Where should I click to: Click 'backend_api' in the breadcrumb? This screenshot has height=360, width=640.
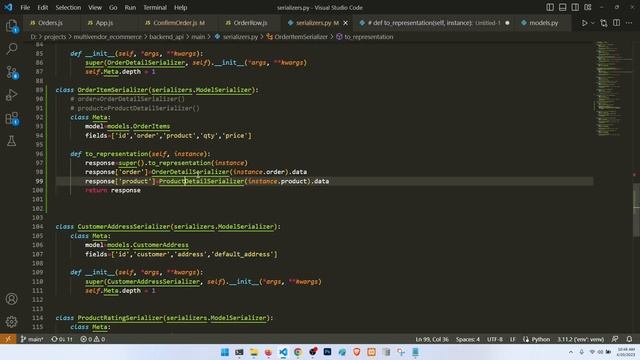point(166,37)
